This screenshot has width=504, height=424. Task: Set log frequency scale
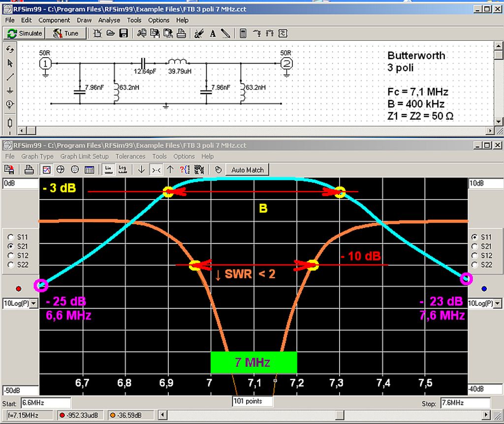click(123, 169)
